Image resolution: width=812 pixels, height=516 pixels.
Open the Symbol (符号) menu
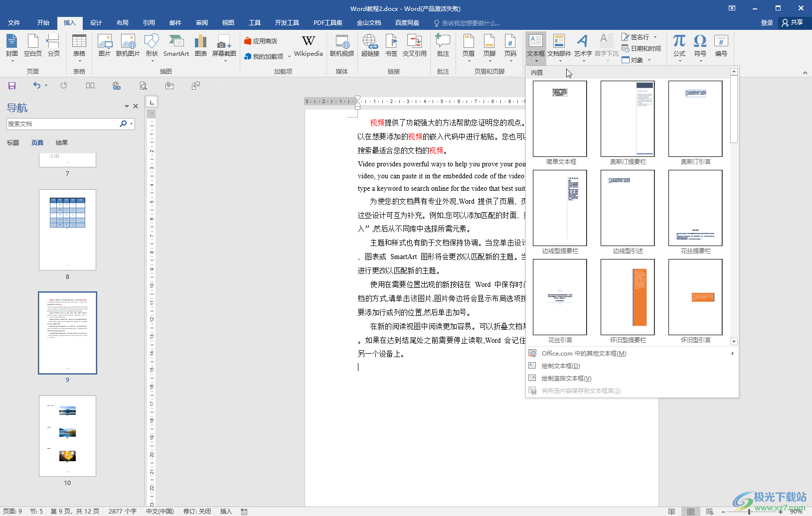point(700,48)
